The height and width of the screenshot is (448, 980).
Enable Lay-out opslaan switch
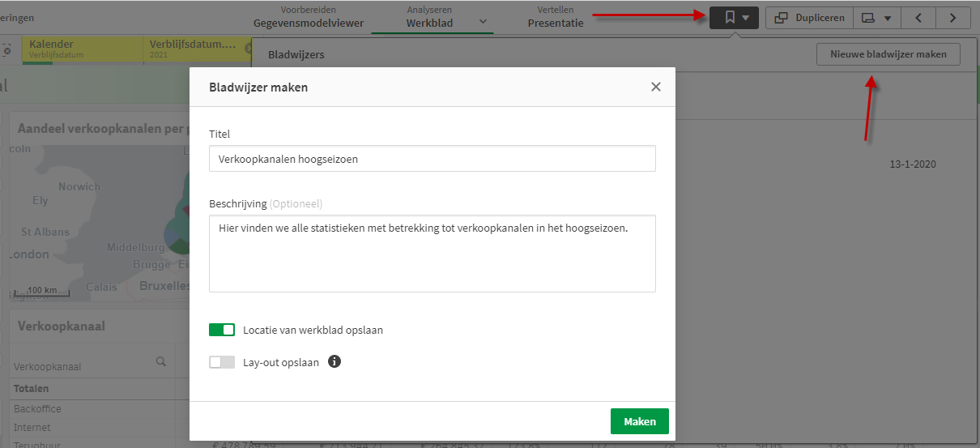coord(222,362)
